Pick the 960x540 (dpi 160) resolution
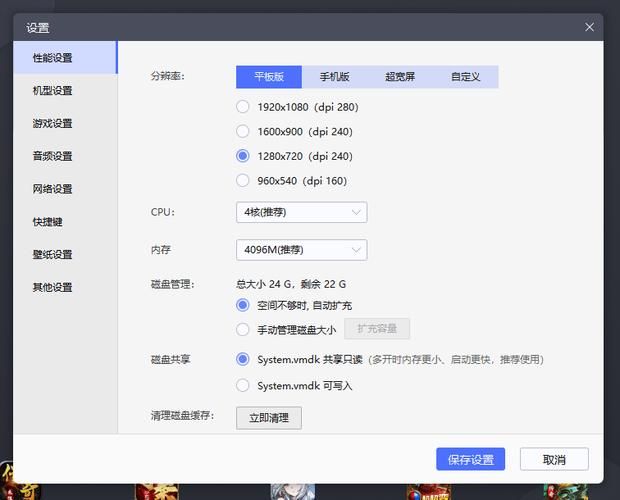The image size is (620, 500). pos(243,181)
